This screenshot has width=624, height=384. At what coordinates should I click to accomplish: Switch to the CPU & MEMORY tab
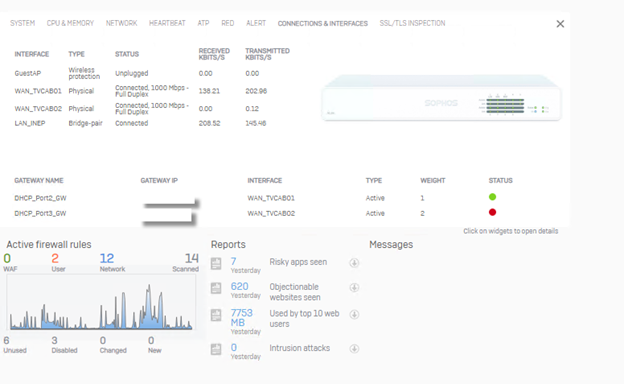(x=70, y=23)
